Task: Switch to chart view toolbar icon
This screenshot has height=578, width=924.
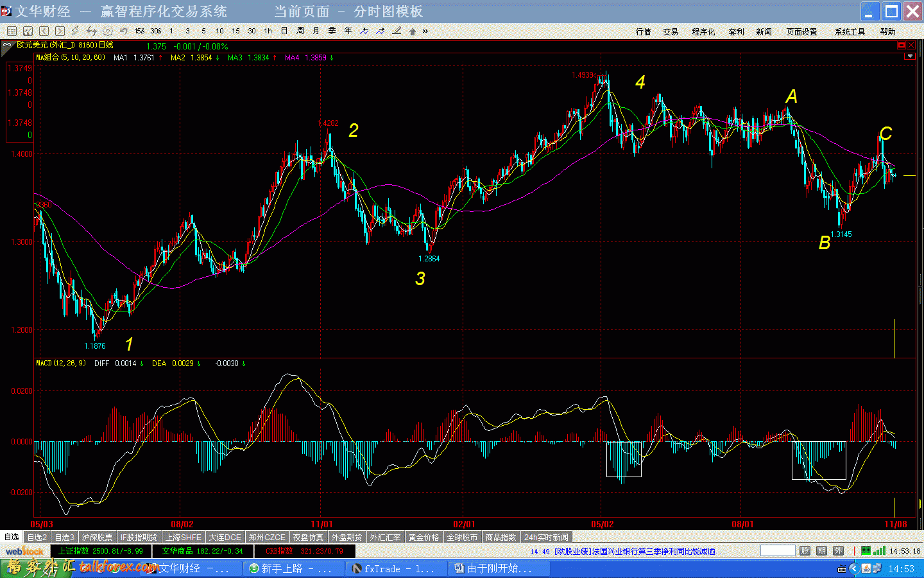Action: point(28,31)
